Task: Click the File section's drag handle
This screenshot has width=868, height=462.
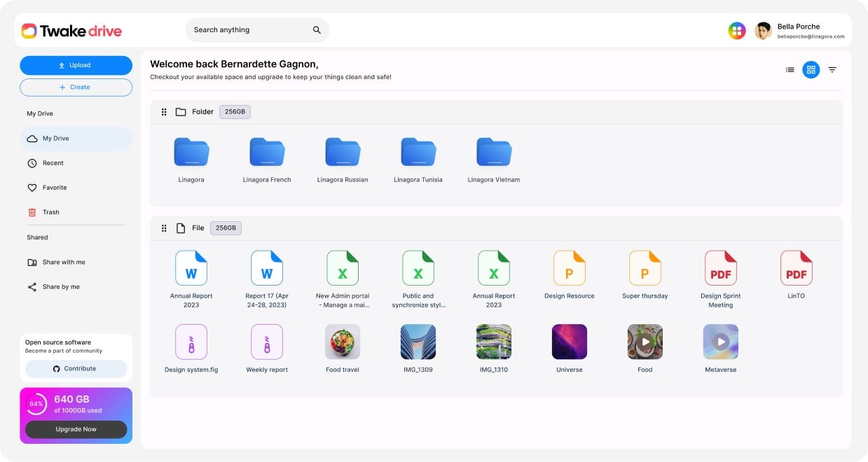Action: click(164, 228)
